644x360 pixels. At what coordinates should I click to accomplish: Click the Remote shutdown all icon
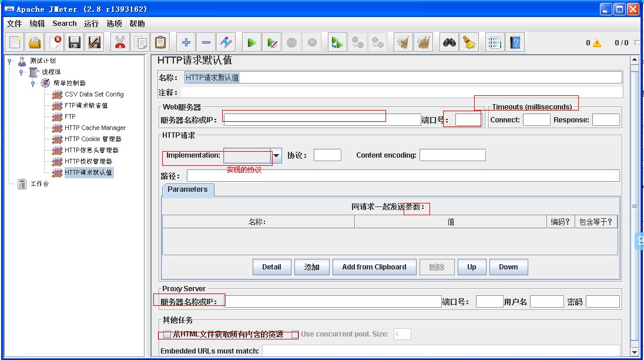[377, 42]
